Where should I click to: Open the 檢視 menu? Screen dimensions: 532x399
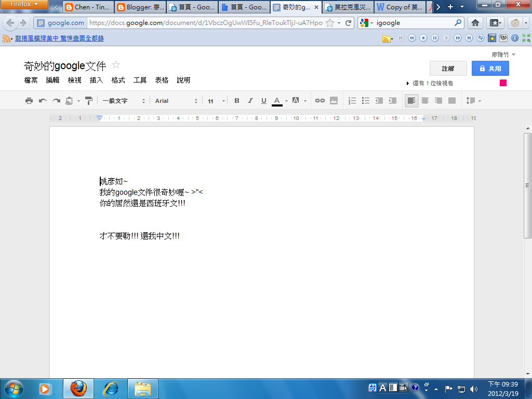(x=75, y=80)
